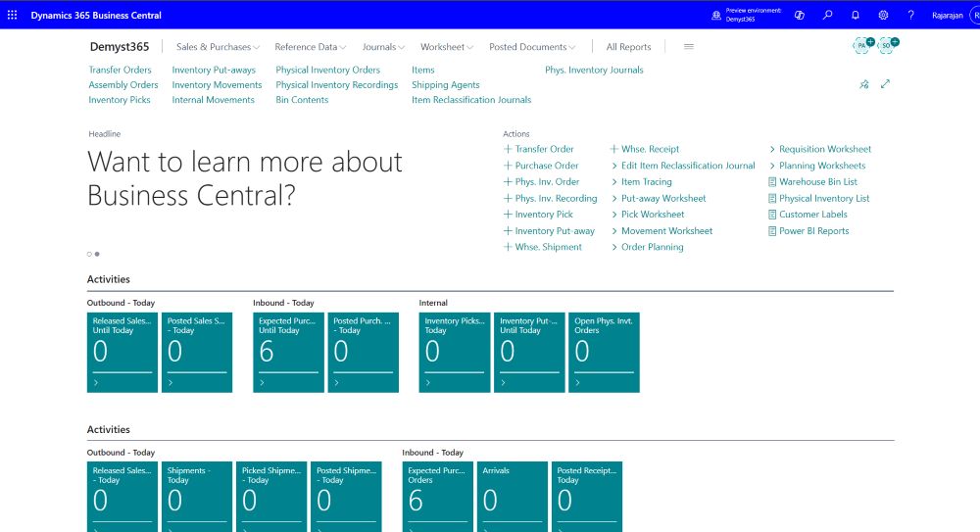The width and height of the screenshot is (980, 532).
Task: Open Internal Movements link
Action: click(213, 100)
